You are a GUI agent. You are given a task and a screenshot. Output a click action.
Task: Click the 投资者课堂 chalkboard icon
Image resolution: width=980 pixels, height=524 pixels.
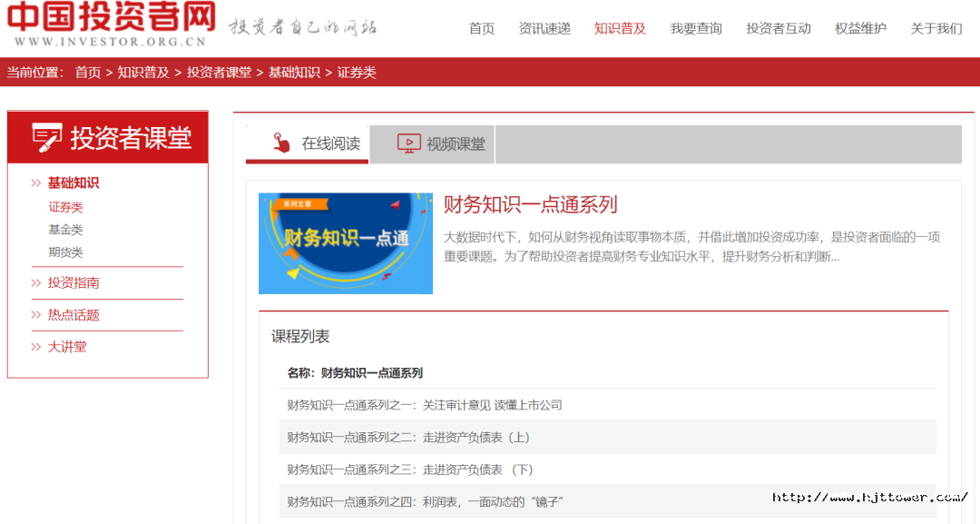pyautogui.click(x=47, y=138)
